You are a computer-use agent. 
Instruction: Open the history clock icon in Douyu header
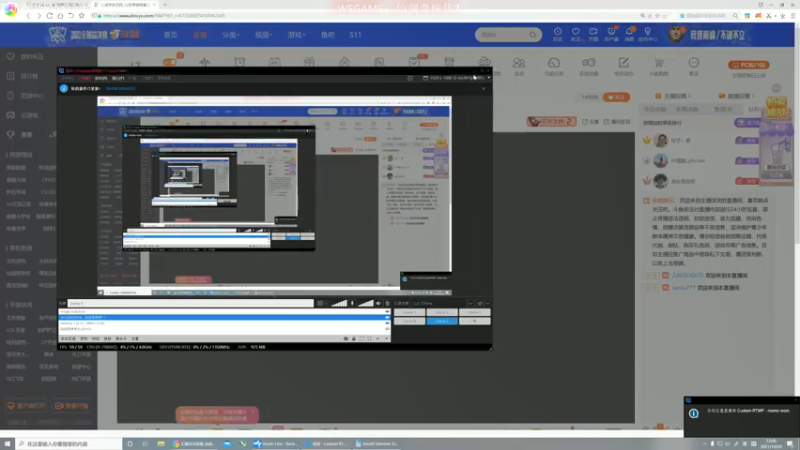[x=558, y=34]
